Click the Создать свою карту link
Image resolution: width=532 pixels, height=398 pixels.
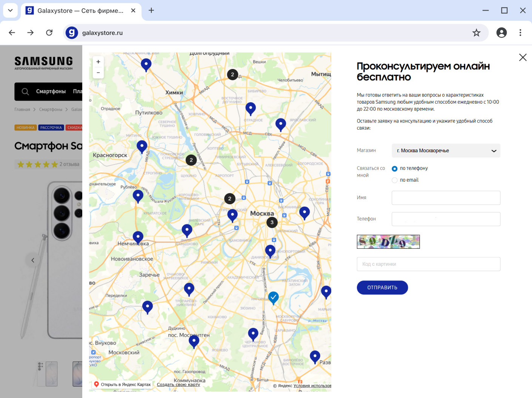[178, 384]
